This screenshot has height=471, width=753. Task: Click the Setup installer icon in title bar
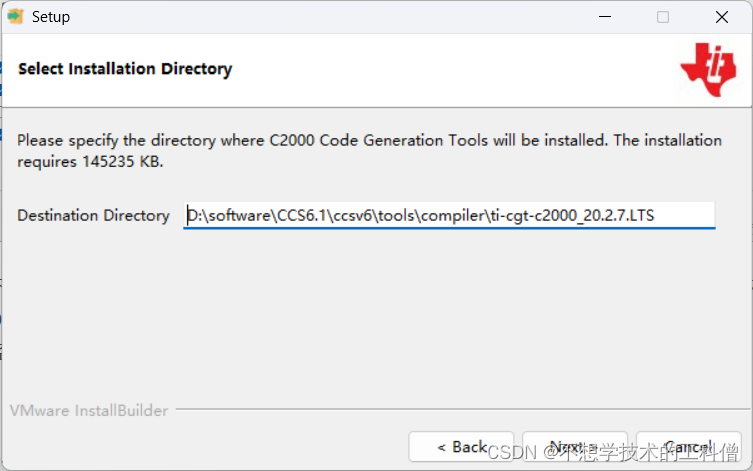click(x=15, y=17)
